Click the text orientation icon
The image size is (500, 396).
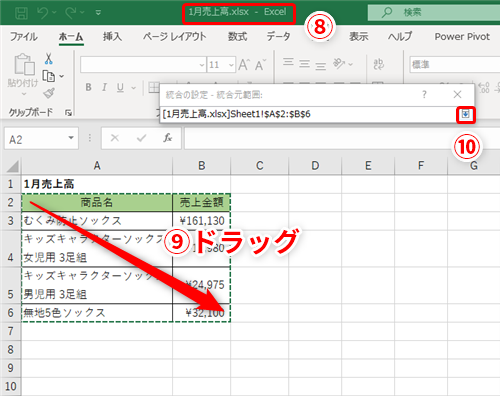point(339,63)
